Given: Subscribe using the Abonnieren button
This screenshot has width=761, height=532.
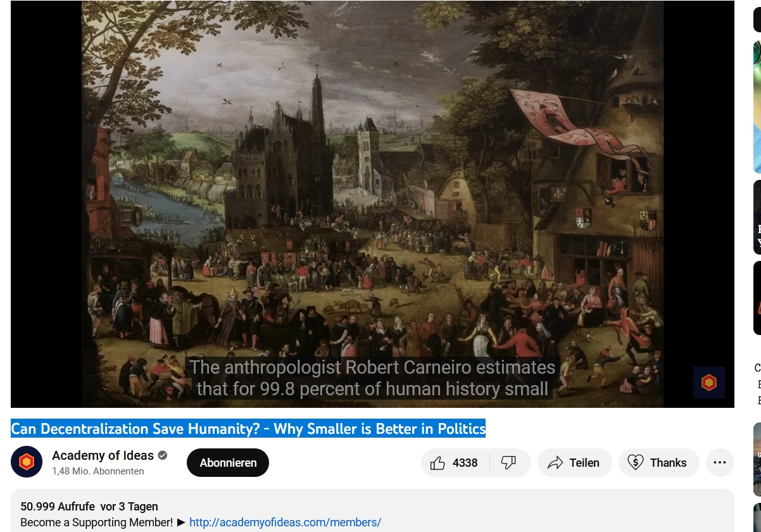Looking at the screenshot, I should tap(228, 463).
